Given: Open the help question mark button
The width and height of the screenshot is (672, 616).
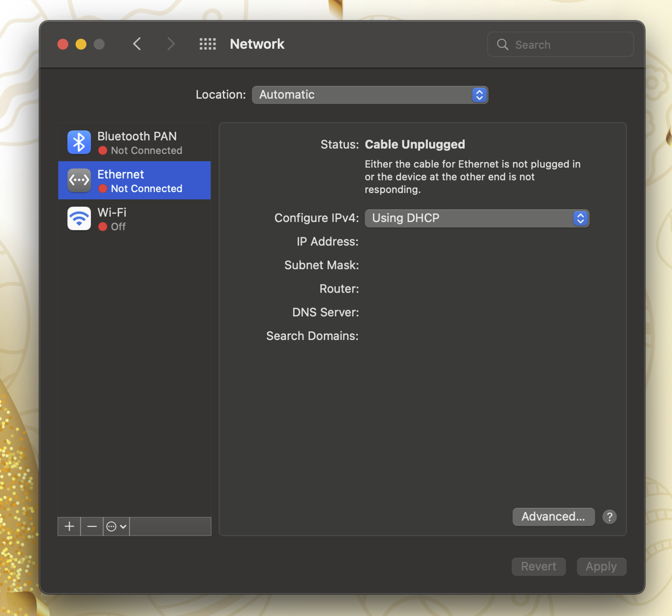Looking at the screenshot, I should pyautogui.click(x=609, y=517).
